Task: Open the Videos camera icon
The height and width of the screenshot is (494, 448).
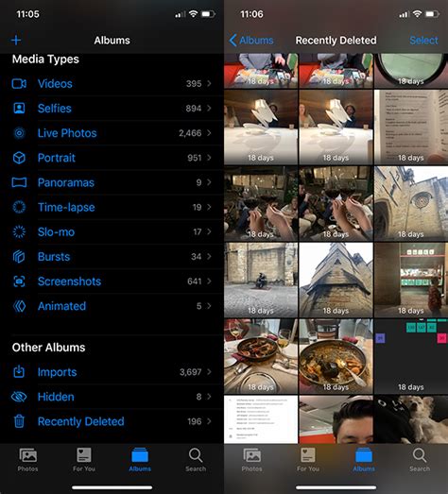Action: point(19,84)
